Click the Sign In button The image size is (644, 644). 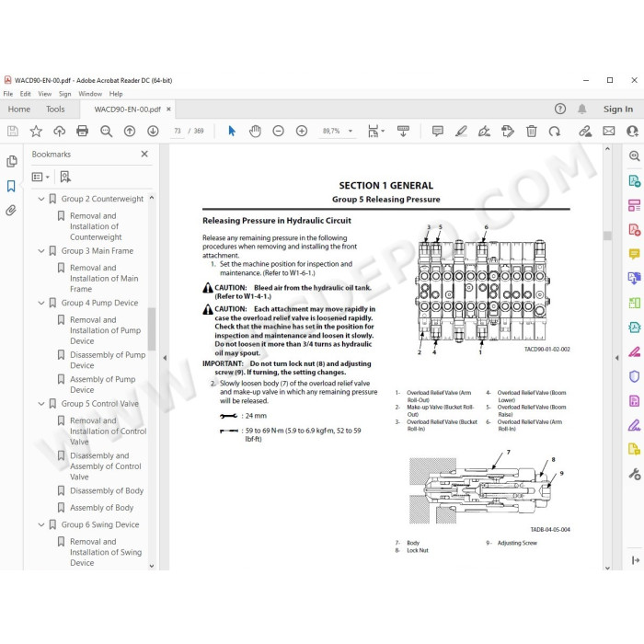[618, 109]
